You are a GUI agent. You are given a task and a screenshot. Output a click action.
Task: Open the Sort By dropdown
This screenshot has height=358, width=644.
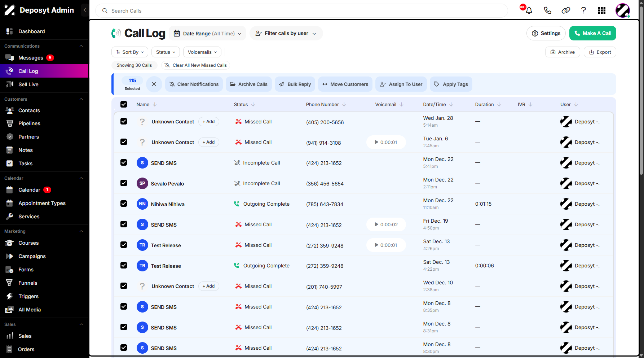click(x=130, y=52)
